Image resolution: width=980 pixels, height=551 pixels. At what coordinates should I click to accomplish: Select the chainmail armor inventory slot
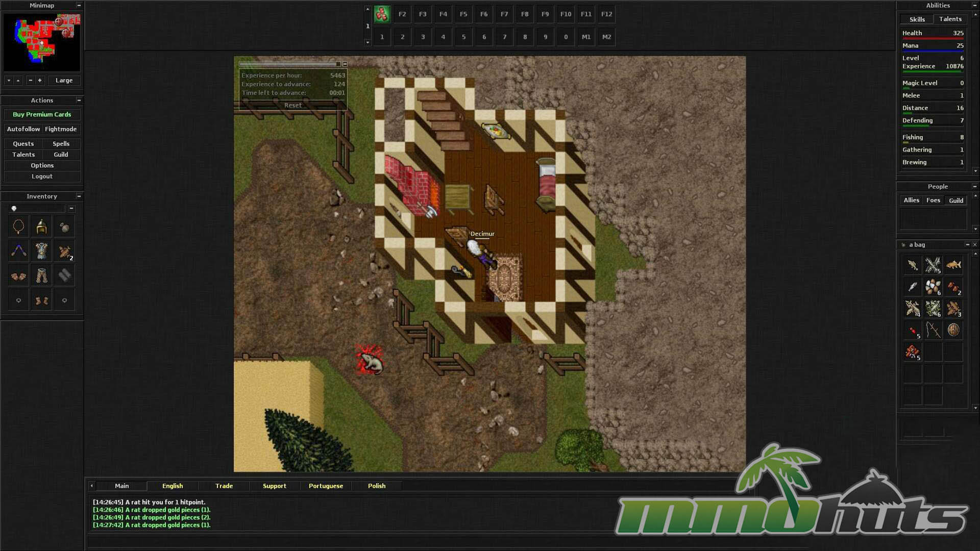tap(41, 251)
